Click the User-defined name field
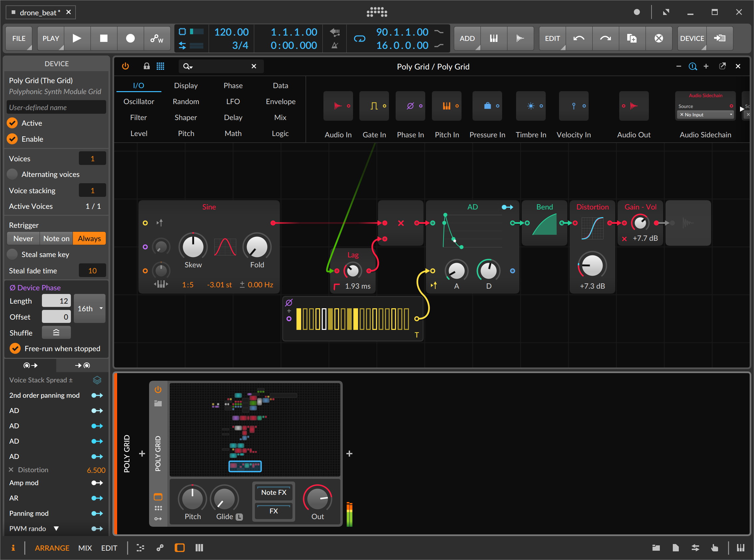 pos(56,107)
